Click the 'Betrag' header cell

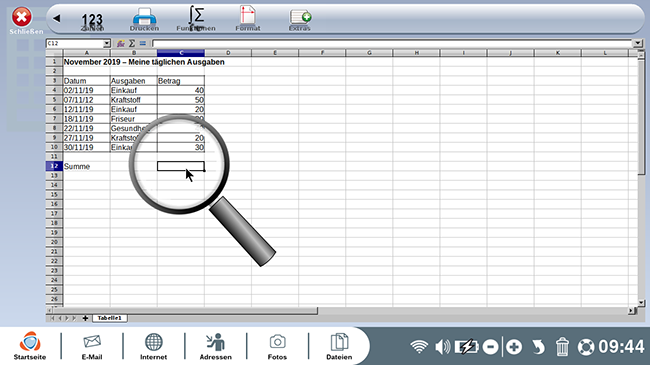(x=181, y=81)
